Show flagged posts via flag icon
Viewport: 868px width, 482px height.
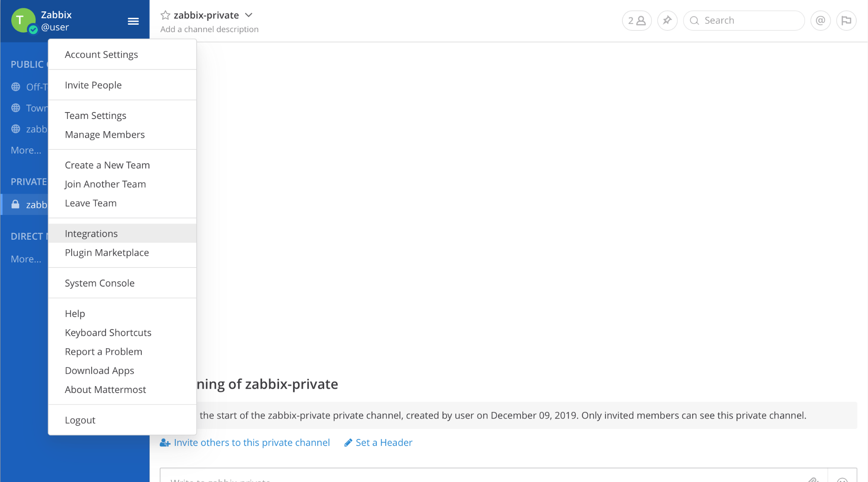coord(846,20)
